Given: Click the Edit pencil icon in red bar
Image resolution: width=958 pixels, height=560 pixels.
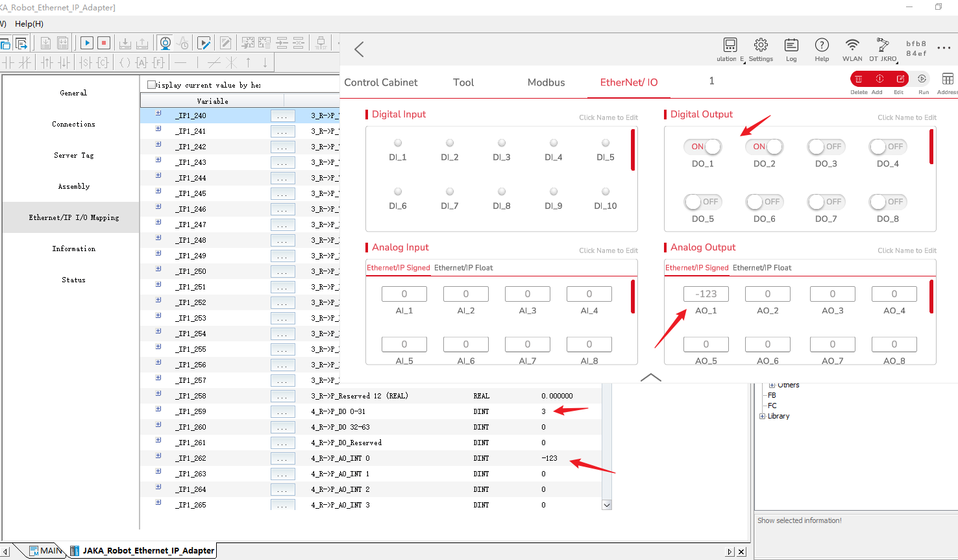Looking at the screenshot, I should pos(900,79).
